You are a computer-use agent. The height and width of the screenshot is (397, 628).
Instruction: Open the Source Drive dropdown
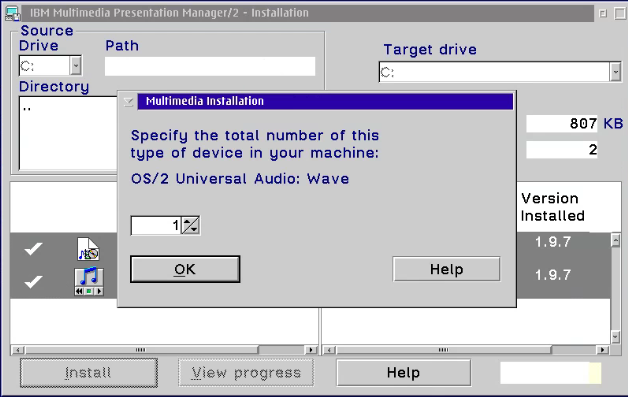pos(76,66)
